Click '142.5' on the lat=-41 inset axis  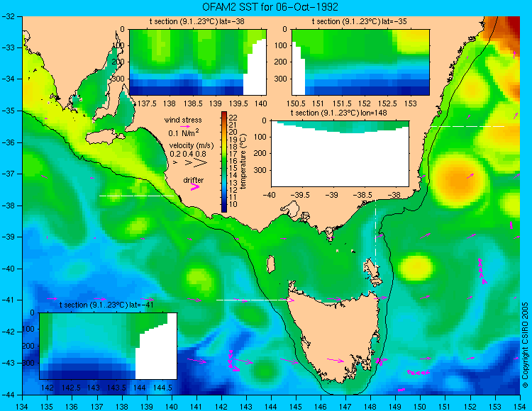pyautogui.click(x=70, y=388)
